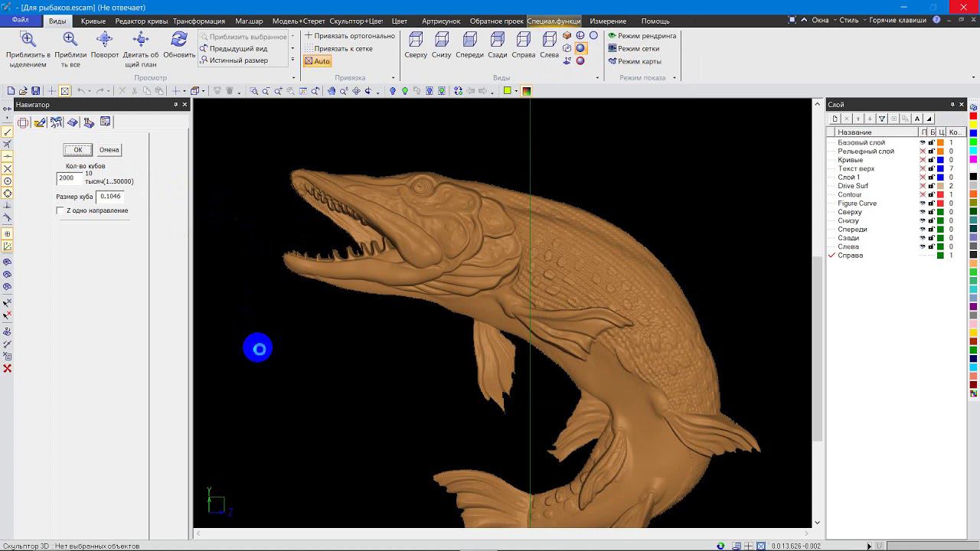
Task: Open the Файл menu
Action: click(21, 20)
